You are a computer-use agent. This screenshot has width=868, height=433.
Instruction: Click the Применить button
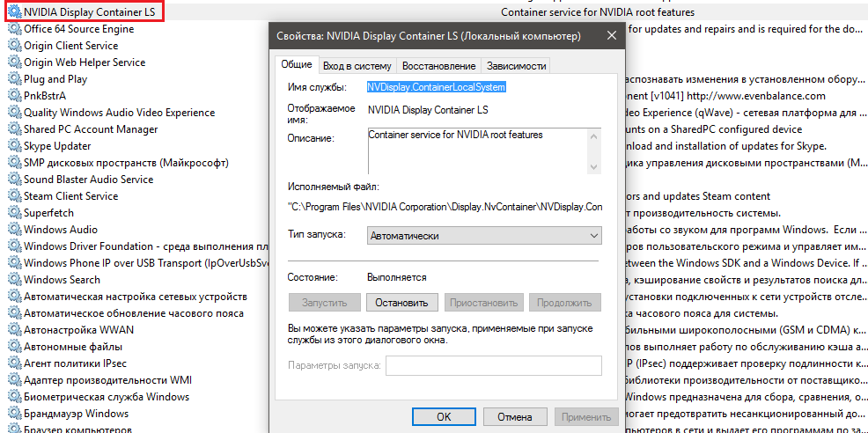(586, 417)
